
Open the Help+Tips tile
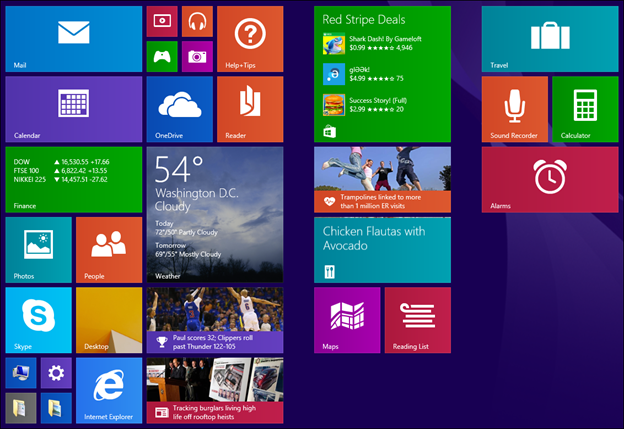(x=250, y=39)
